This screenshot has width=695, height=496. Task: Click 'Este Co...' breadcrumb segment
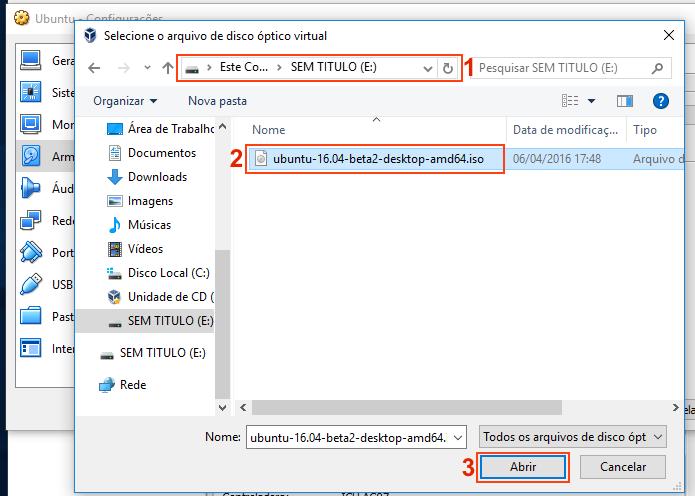point(244,67)
